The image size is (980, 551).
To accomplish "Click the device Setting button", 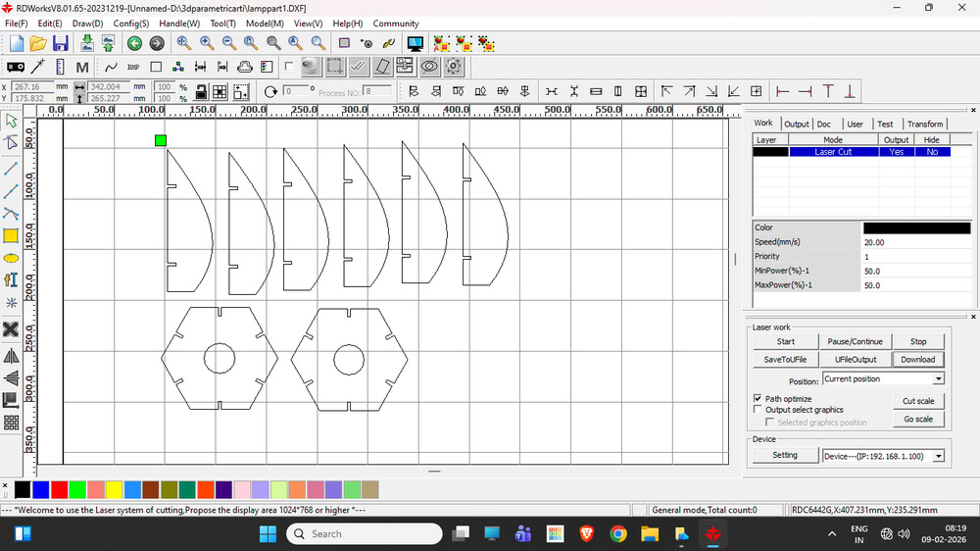I will coord(785,455).
